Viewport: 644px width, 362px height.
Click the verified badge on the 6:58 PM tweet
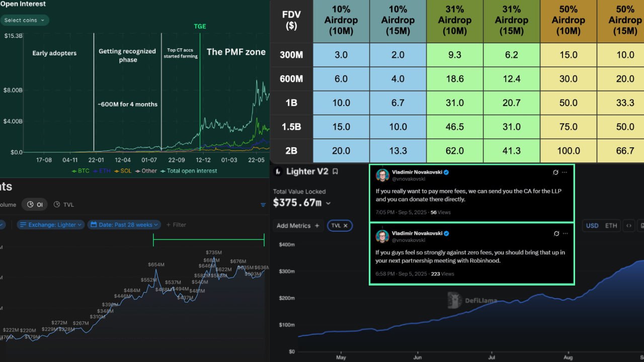tap(446, 233)
